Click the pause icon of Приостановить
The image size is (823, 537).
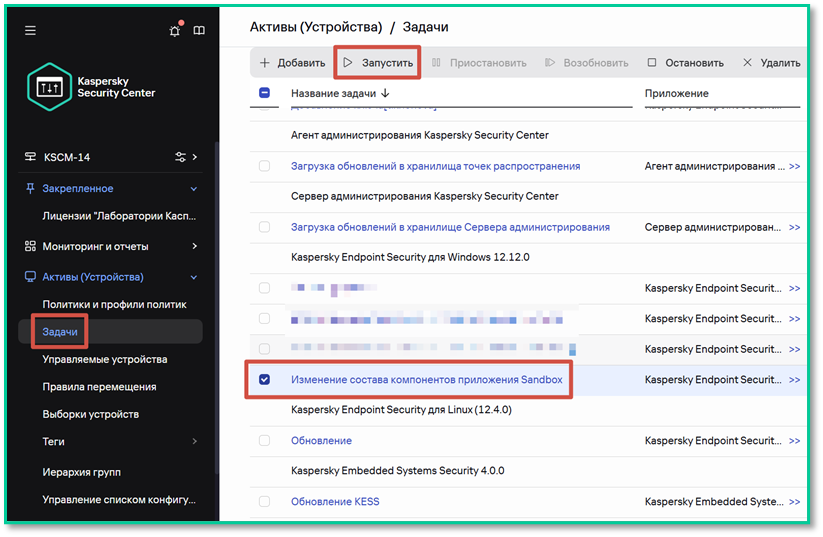pyautogui.click(x=436, y=62)
